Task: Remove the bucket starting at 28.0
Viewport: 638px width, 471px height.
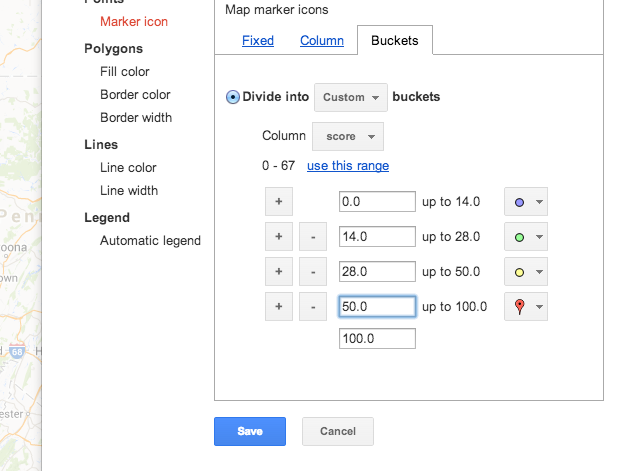Action: coord(313,272)
